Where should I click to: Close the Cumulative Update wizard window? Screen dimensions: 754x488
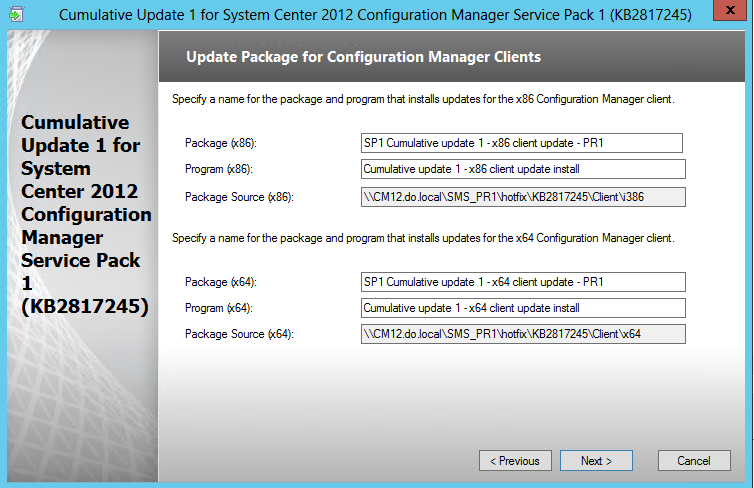click(x=729, y=10)
